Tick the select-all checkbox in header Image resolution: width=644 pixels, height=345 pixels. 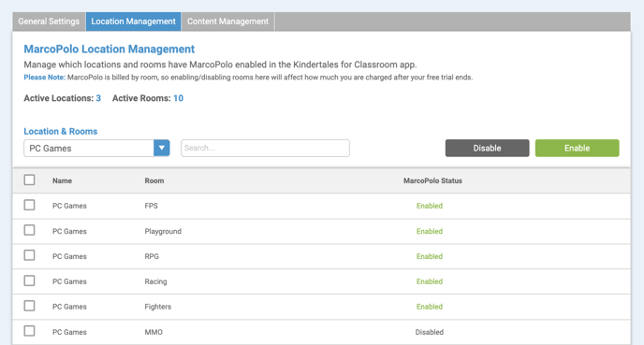(x=29, y=180)
